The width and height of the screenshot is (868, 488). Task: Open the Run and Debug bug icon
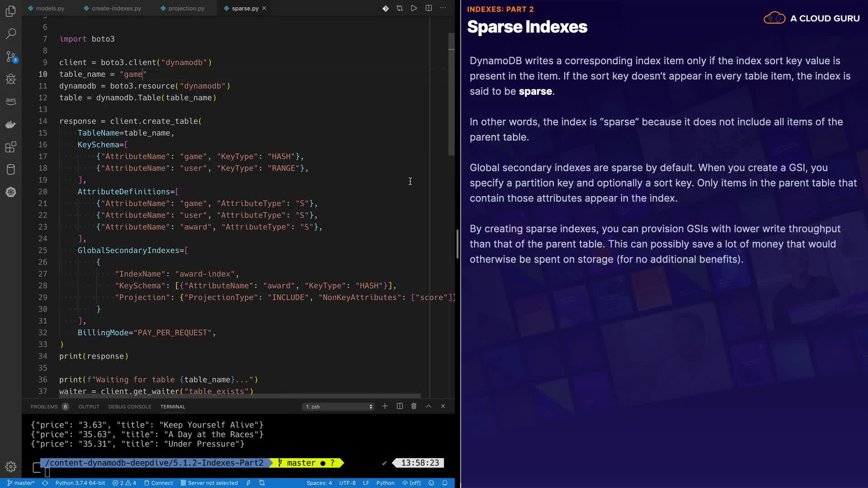[x=11, y=79]
